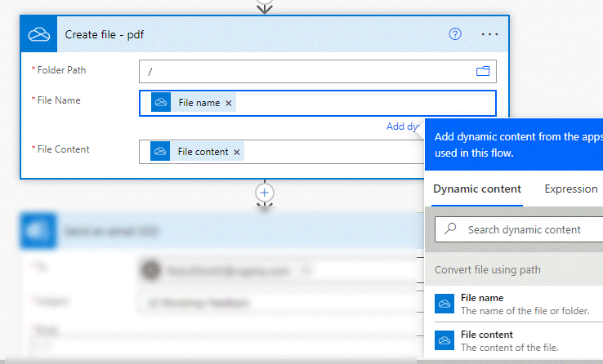Choose File content from dynamic content list
603x364 pixels.
(519, 340)
